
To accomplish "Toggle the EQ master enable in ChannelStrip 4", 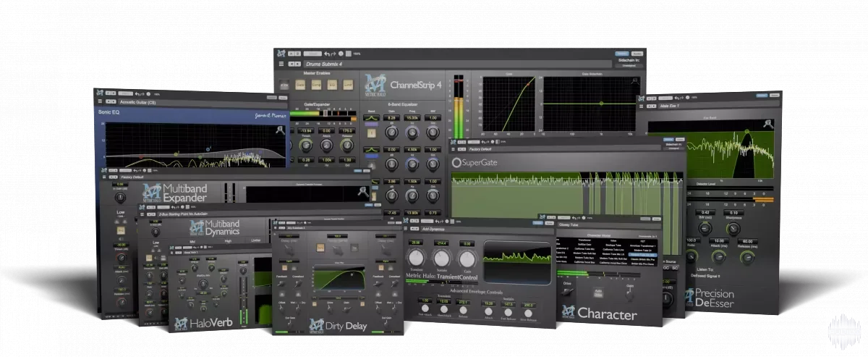I will [332, 85].
